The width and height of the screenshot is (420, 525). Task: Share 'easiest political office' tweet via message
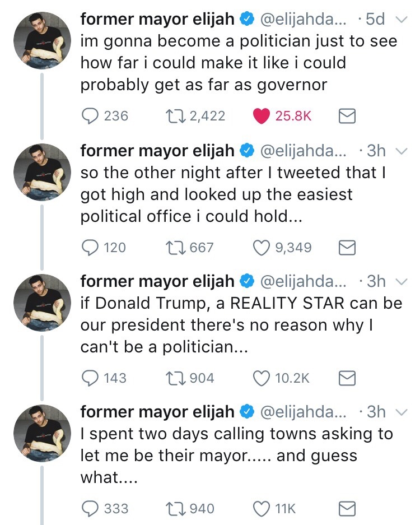tap(348, 247)
